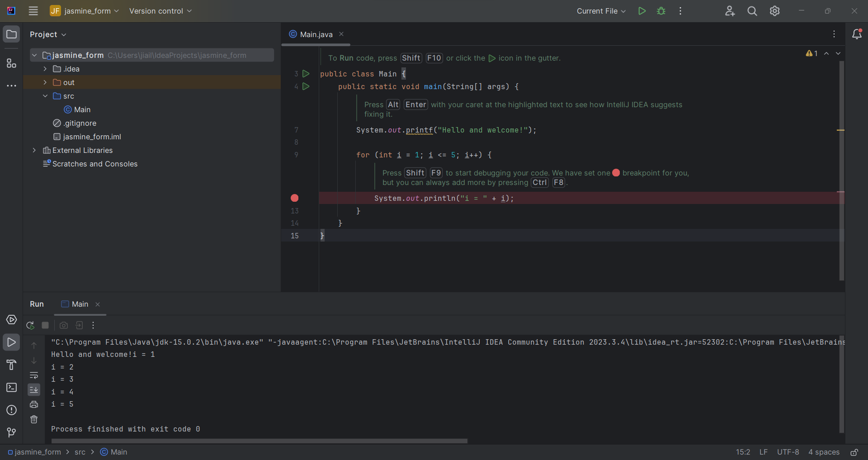
Task: Toggle scroll to end in console
Action: point(34,390)
